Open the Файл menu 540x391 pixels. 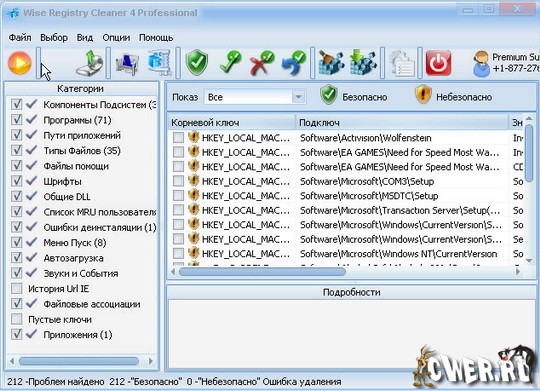coord(20,38)
